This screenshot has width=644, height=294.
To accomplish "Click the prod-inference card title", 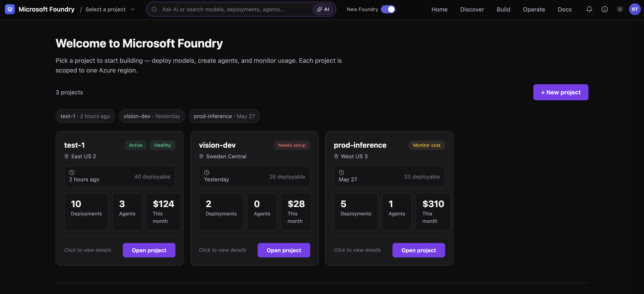I will 360,145.
